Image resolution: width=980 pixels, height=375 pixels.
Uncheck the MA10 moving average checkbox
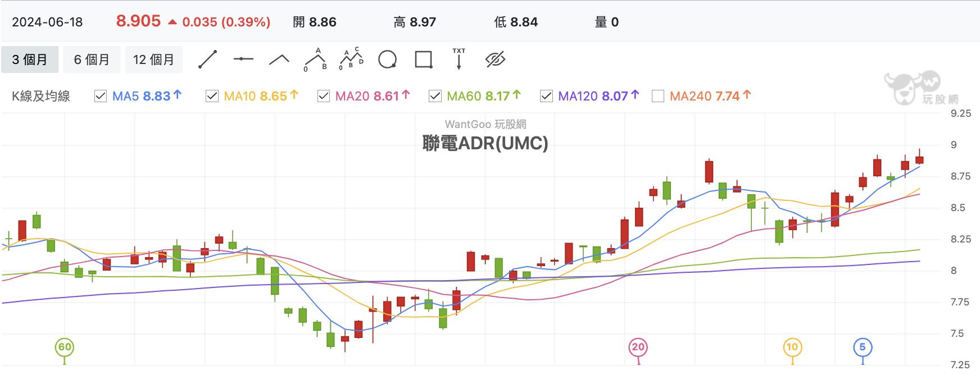click(212, 96)
